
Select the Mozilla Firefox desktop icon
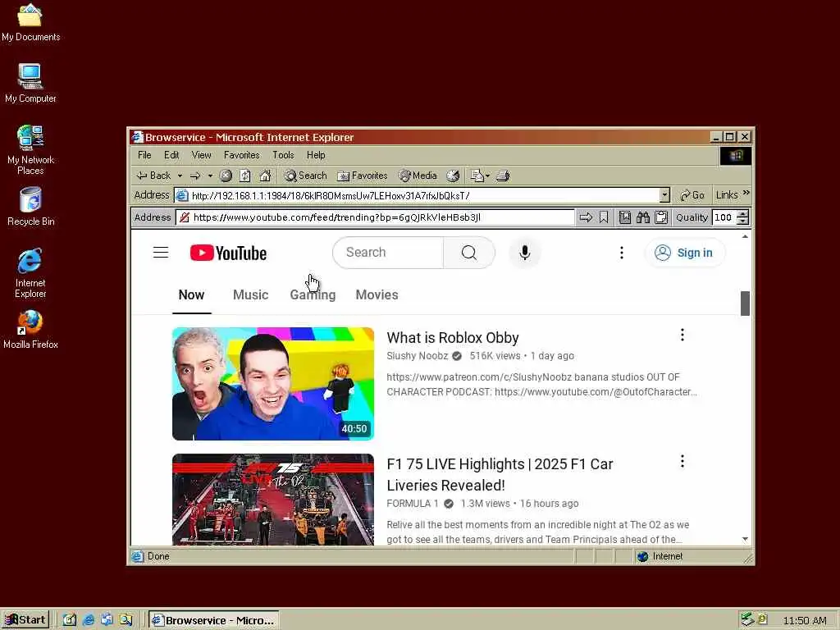(x=30, y=330)
